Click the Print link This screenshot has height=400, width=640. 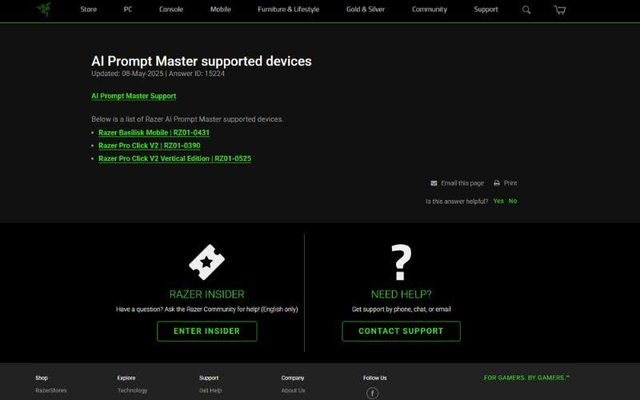(505, 183)
